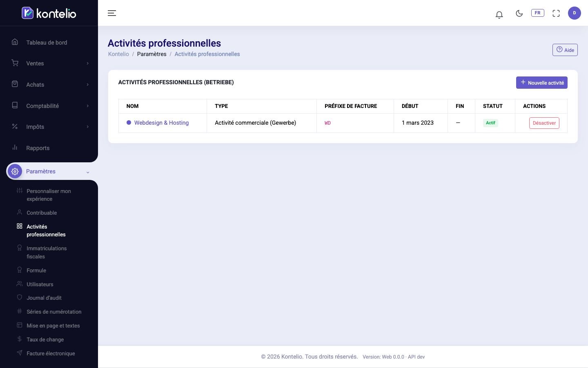
Task: Click the Utilisateurs people icon
Action: tap(19, 284)
